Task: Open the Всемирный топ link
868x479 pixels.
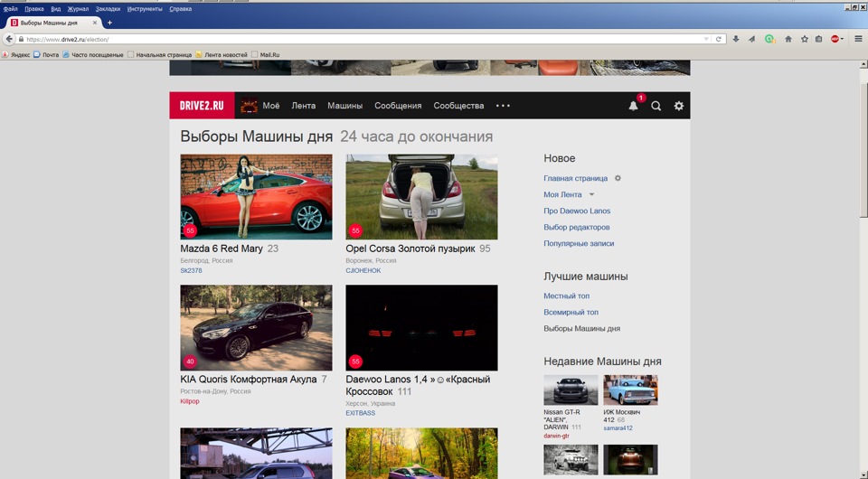Action: tap(571, 312)
